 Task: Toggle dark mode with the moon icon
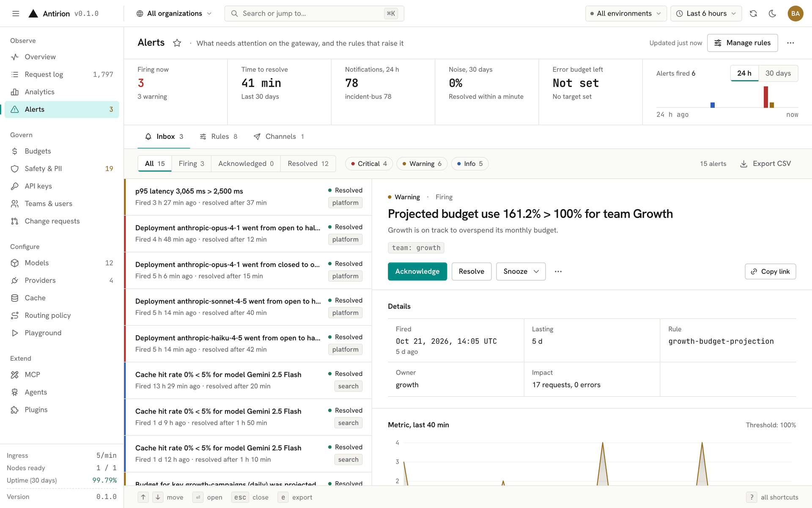[772, 14]
